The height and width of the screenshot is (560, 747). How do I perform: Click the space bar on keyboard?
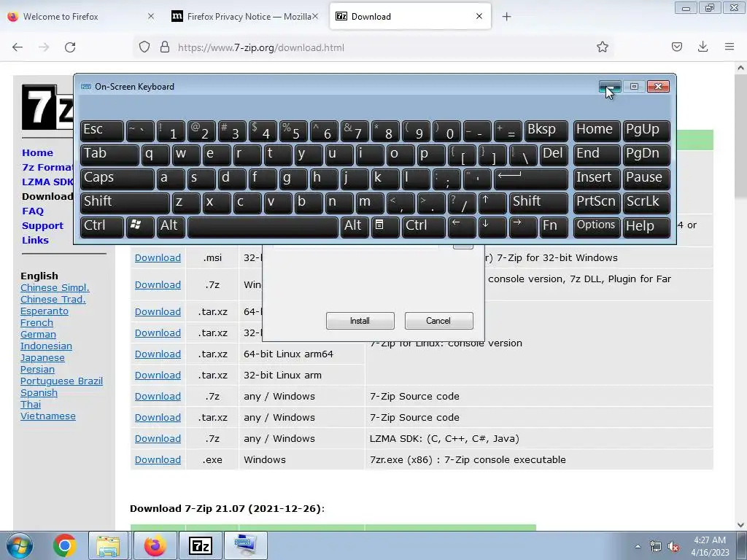tap(263, 226)
